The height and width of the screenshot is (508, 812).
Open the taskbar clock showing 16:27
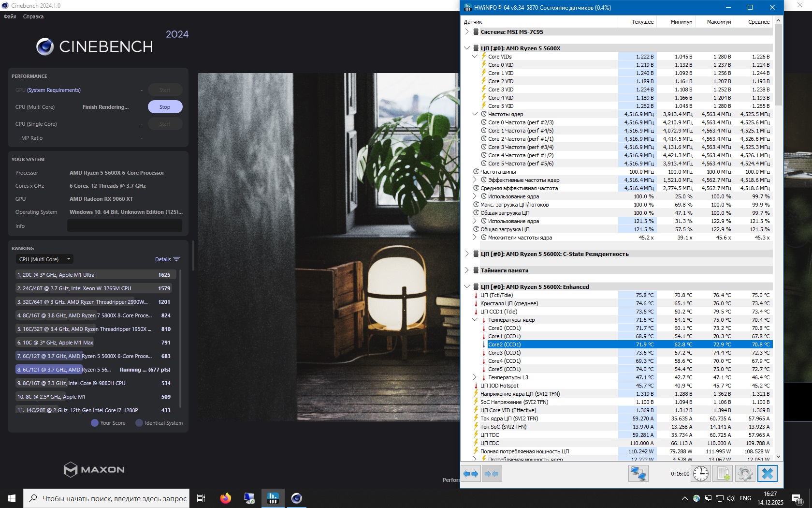point(770,498)
